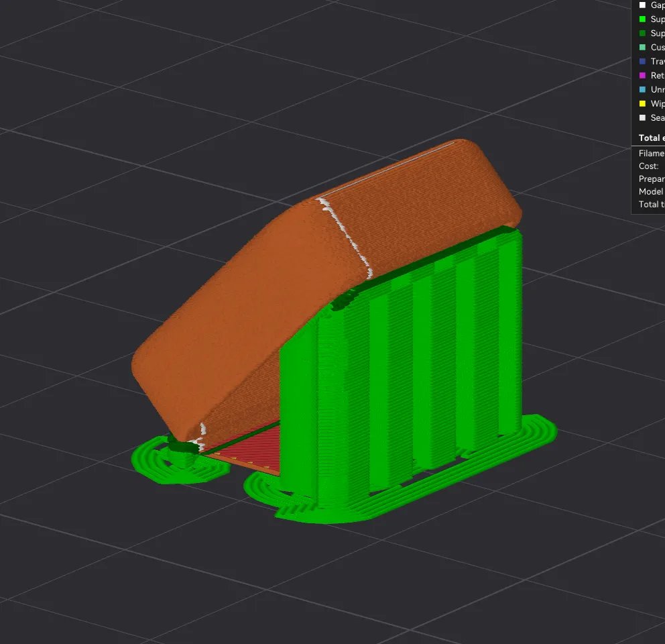Toggle Retract visibility via the magenta swatch

[642, 76]
